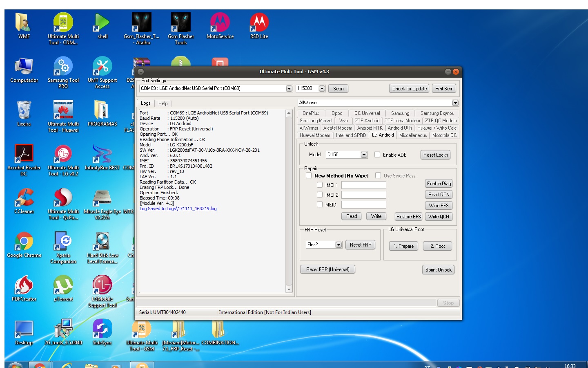Open Xperia Companion shortcut
This screenshot has height=368, width=588.
63,248
